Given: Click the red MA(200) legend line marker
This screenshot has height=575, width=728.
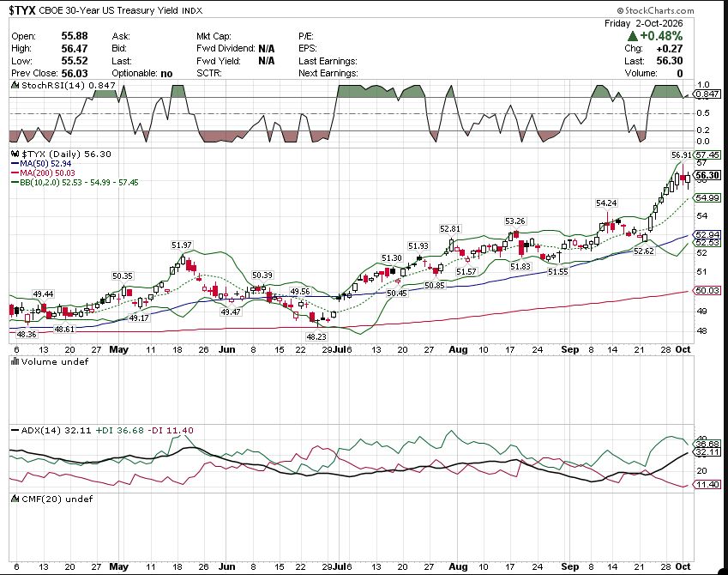Looking at the screenshot, I should coord(15,172).
